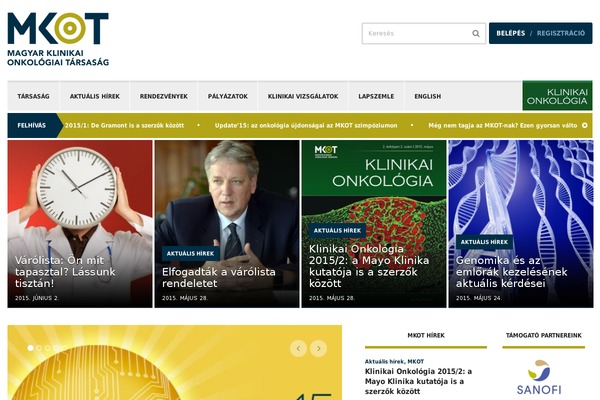The width and height of the screenshot is (600, 400).
Task: Select the second slider pagination dot
Action: (x=39, y=348)
